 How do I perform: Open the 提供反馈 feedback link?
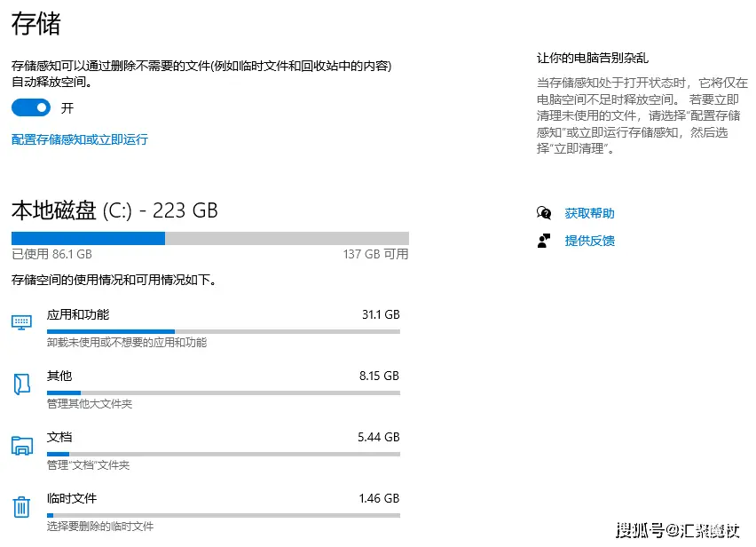point(587,241)
